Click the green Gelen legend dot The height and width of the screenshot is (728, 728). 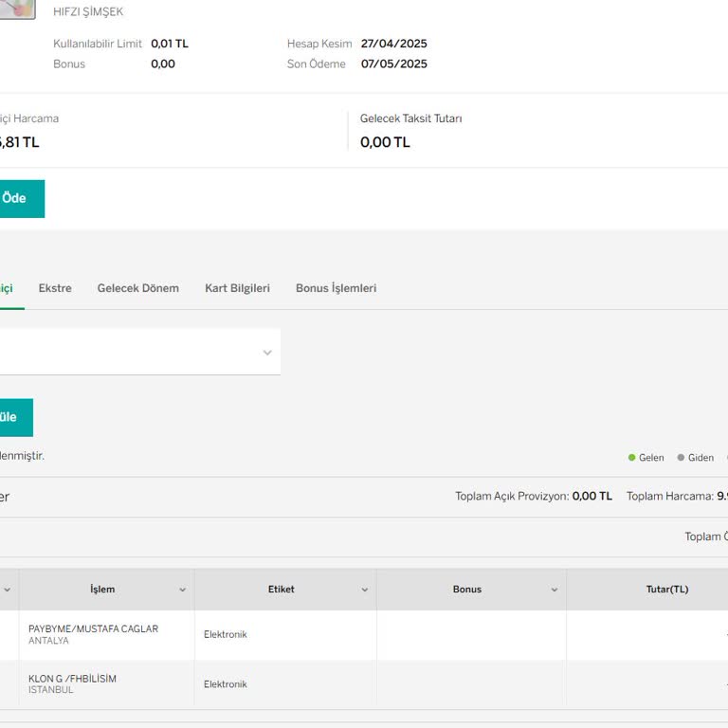point(632,458)
